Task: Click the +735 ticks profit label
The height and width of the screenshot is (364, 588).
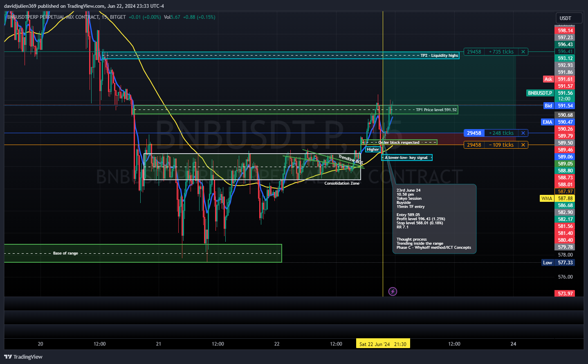Action: (x=501, y=52)
